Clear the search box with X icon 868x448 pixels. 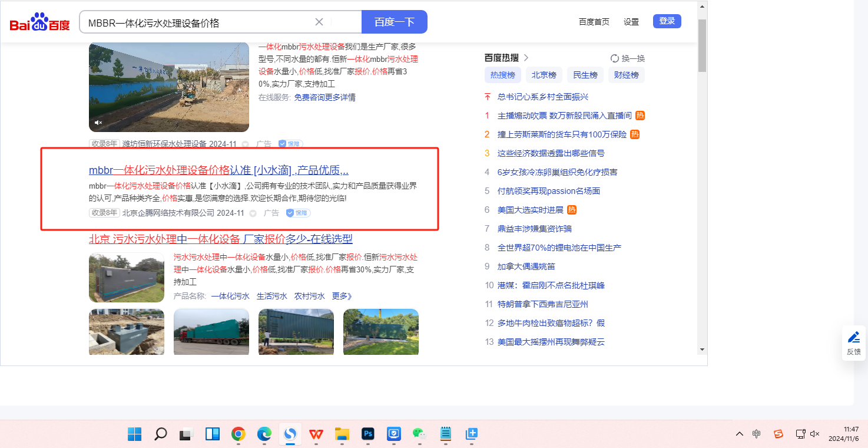pyautogui.click(x=319, y=22)
